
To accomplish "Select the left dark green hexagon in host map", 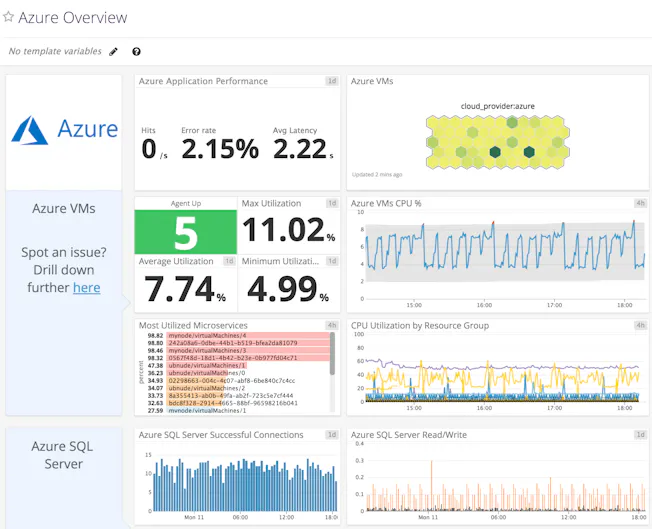I will (495, 152).
